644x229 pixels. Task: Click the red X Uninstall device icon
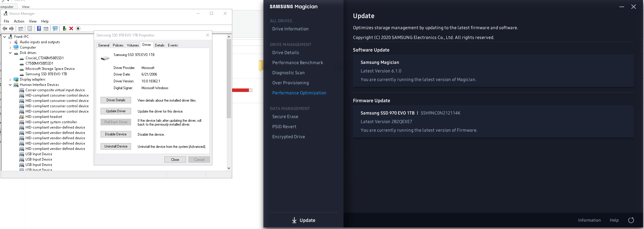click(71, 28)
